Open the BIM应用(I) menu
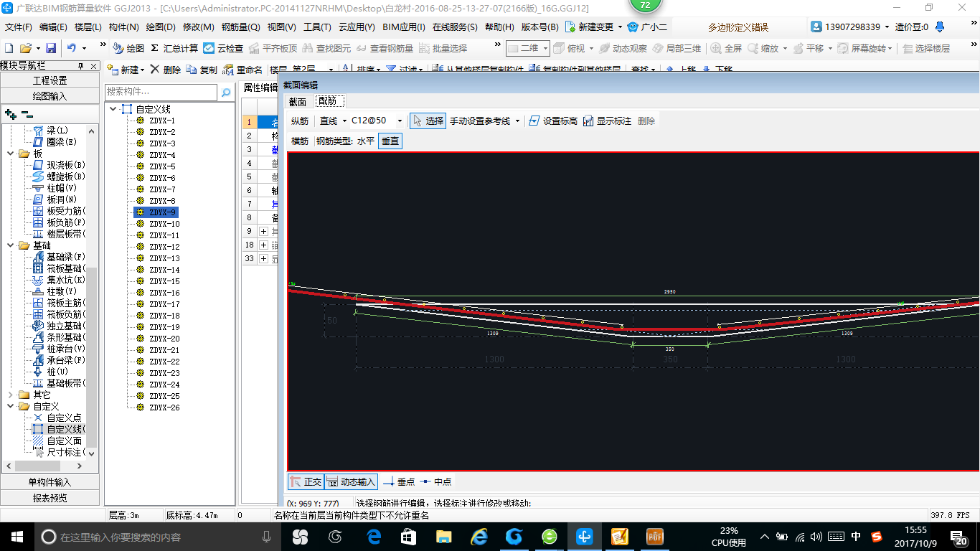This screenshot has width=980, height=551. (x=405, y=27)
